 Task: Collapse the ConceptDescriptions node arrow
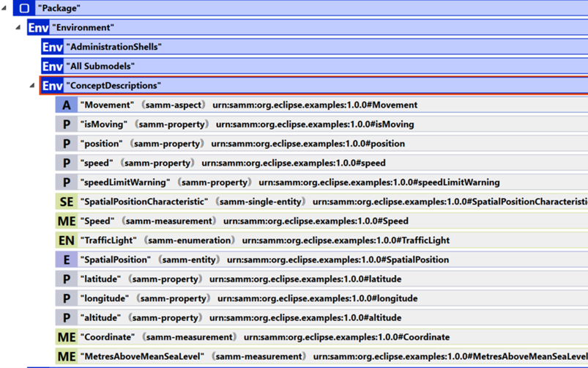pyautogui.click(x=32, y=85)
